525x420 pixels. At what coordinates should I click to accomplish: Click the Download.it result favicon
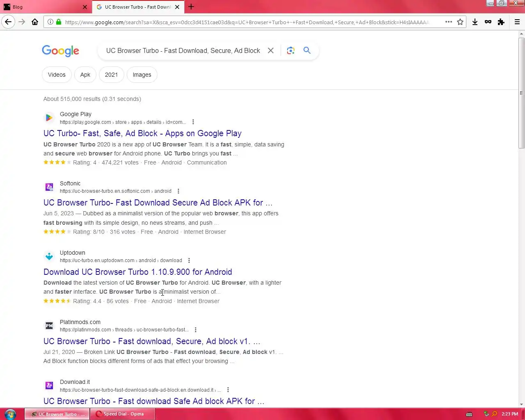[x=49, y=386]
